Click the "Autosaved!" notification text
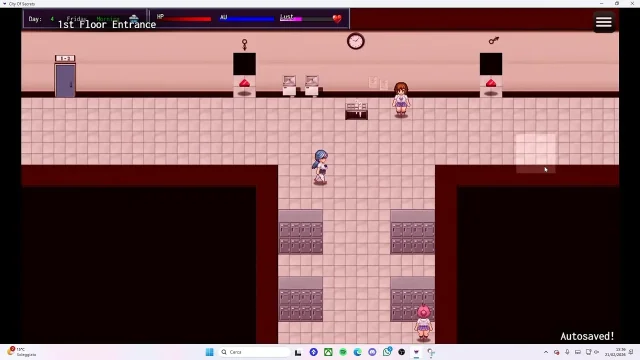 point(587,336)
